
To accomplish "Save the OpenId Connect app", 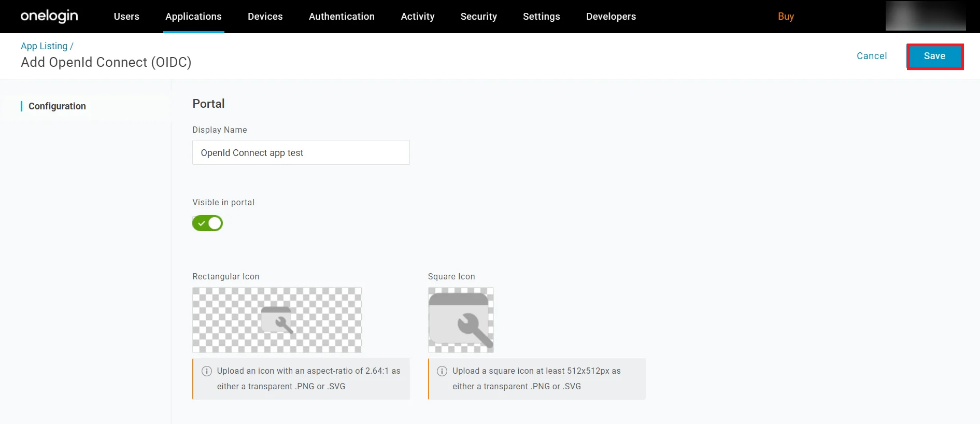I will click(x=935, y=56).
